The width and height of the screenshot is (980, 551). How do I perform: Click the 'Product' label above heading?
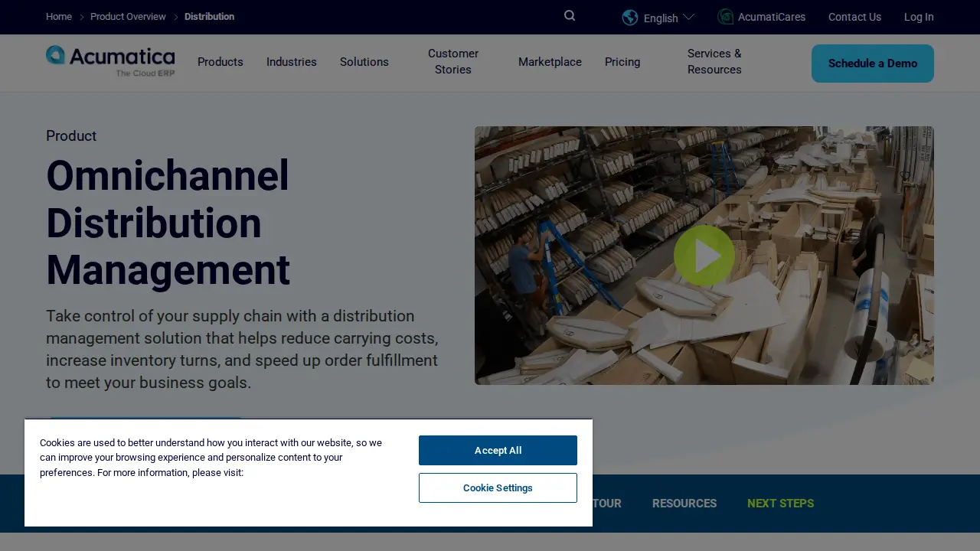(x=71, y=135)
